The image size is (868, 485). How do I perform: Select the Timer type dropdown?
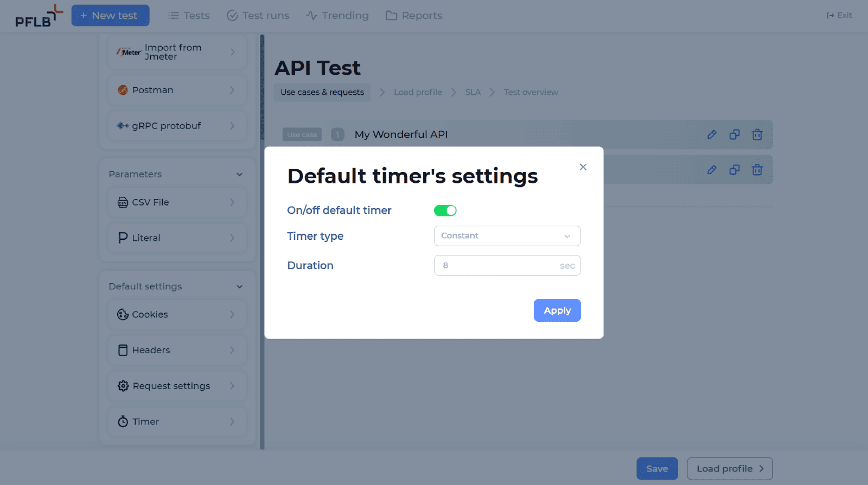pyautogui.click(x=506, y=235)
